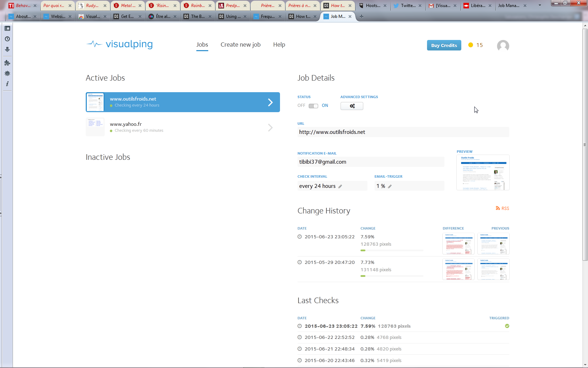Open the sidebar history clock icon
Screen dimensions: 588x368
click(x=7, y=39)
